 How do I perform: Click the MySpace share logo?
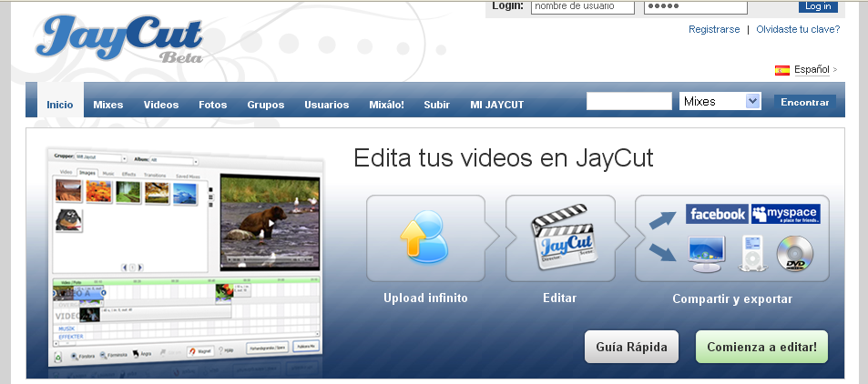(785, 214)
